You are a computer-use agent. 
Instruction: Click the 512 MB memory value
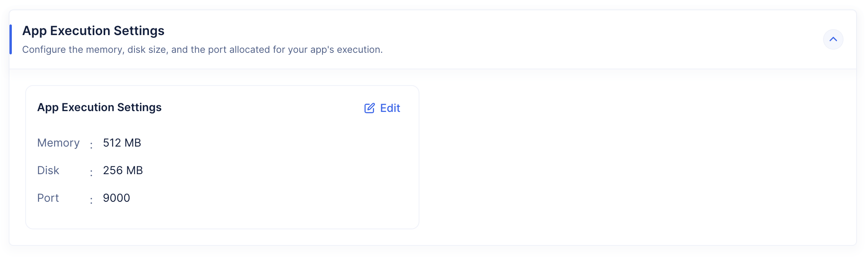[x=122, y=143]
